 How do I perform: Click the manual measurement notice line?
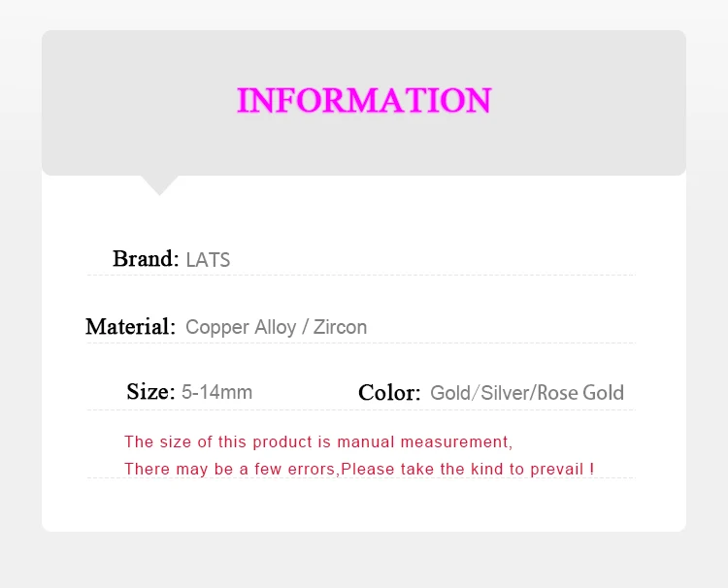coord(318,441)
